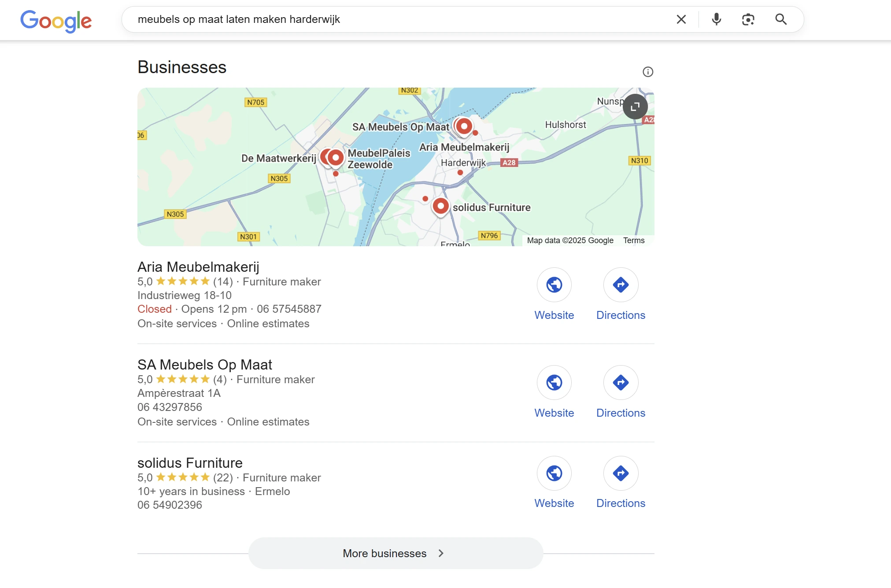Select the map pin for SA Meubels Op Maat

coord(464,126)
